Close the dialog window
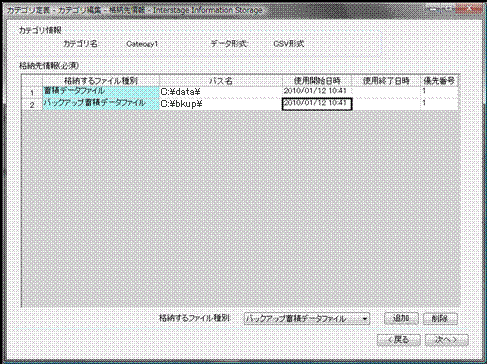The image size is (487, 364). click(468, 9)
